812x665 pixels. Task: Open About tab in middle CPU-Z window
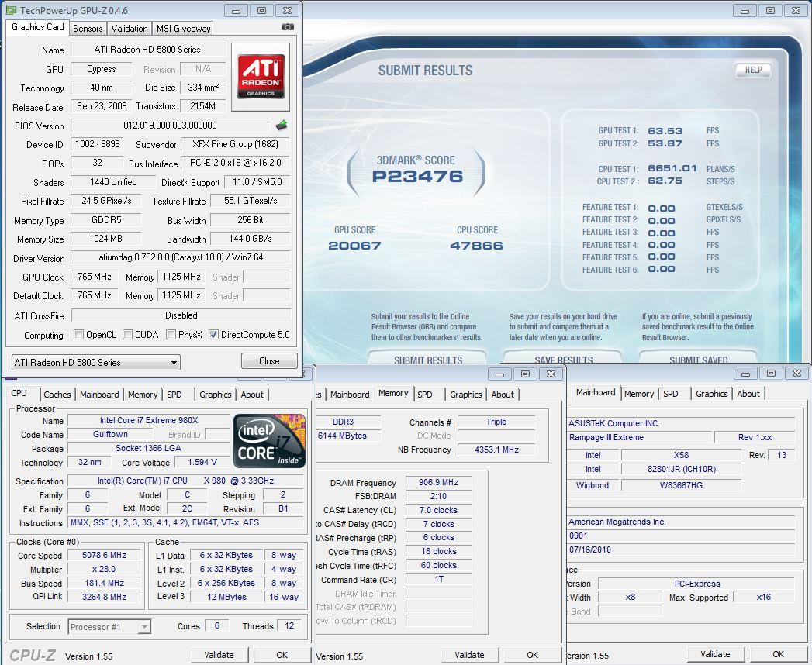503,395
